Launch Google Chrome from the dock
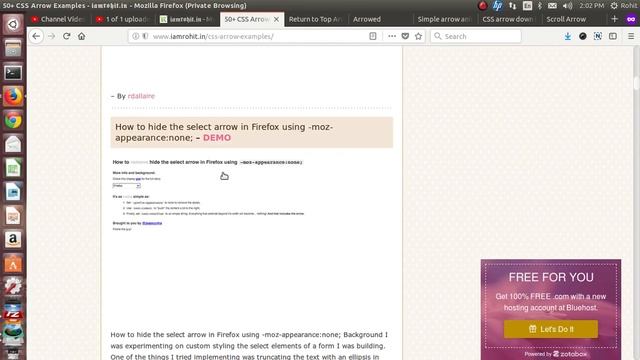This screenshot has width=640, height=360. pos(13,120)
